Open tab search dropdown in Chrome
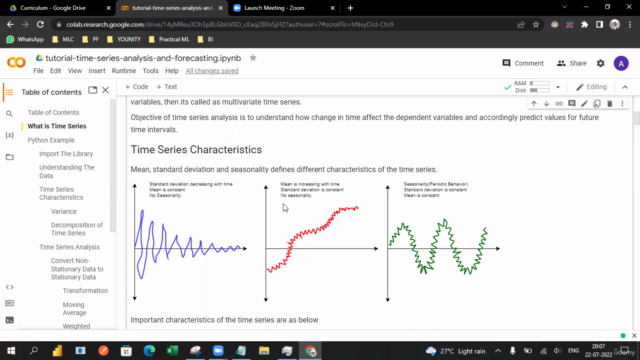640x360 pixels. coord(564,7)
